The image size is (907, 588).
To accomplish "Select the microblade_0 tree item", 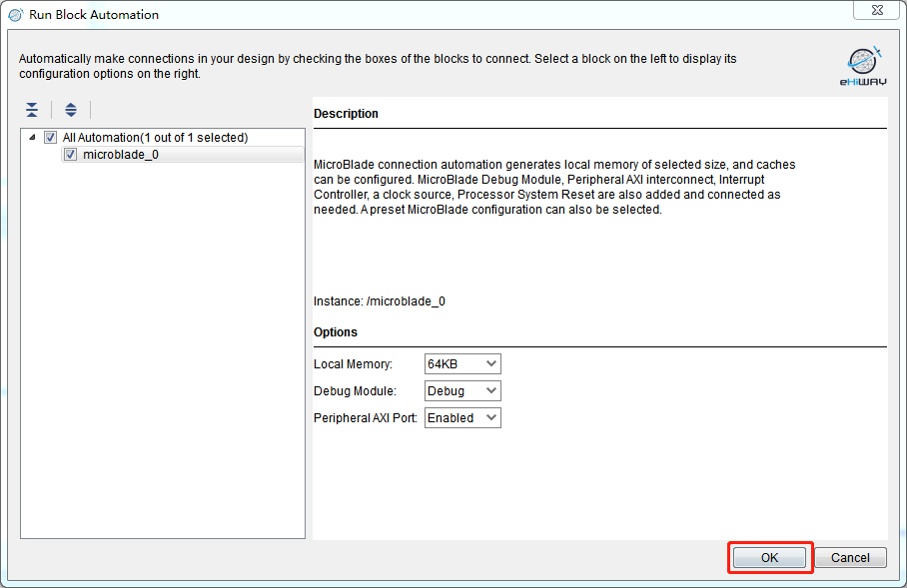I will 120,155.
